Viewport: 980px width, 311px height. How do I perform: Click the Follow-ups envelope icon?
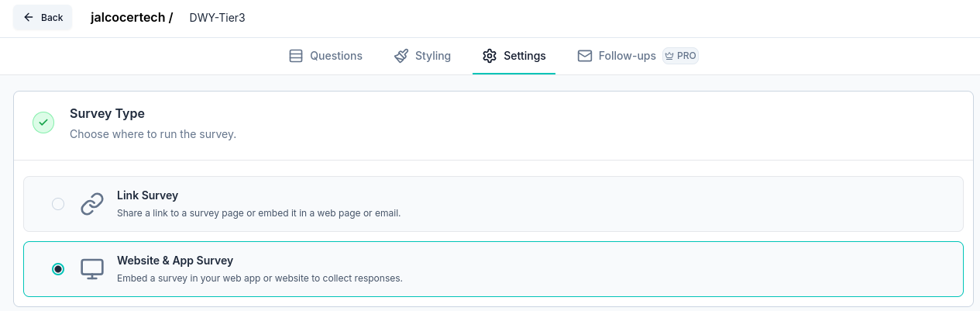[x=585, y=56]
